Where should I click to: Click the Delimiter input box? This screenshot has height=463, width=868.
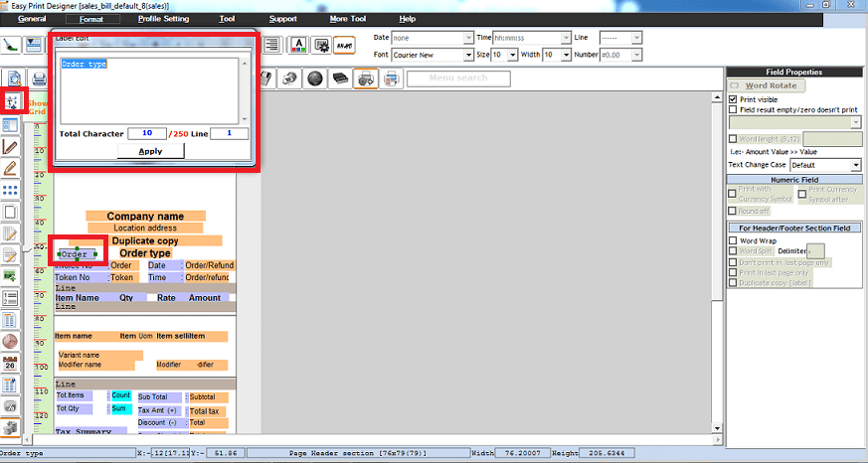pos(815,251)
